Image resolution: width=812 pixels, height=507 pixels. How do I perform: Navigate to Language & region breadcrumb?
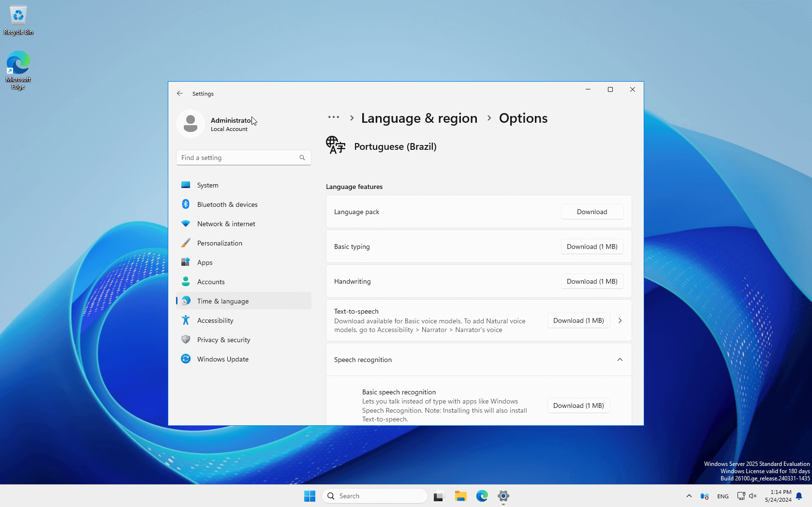coord(419,118)
